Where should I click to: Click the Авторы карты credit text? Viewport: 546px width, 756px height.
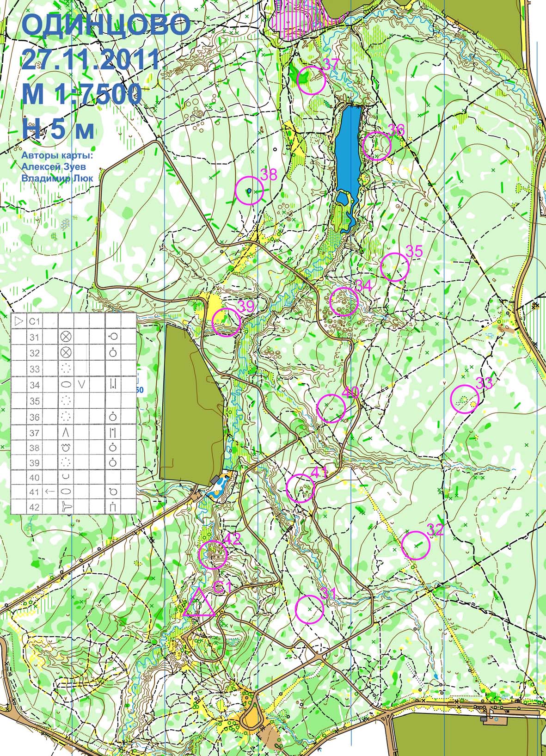click(57, 156)
